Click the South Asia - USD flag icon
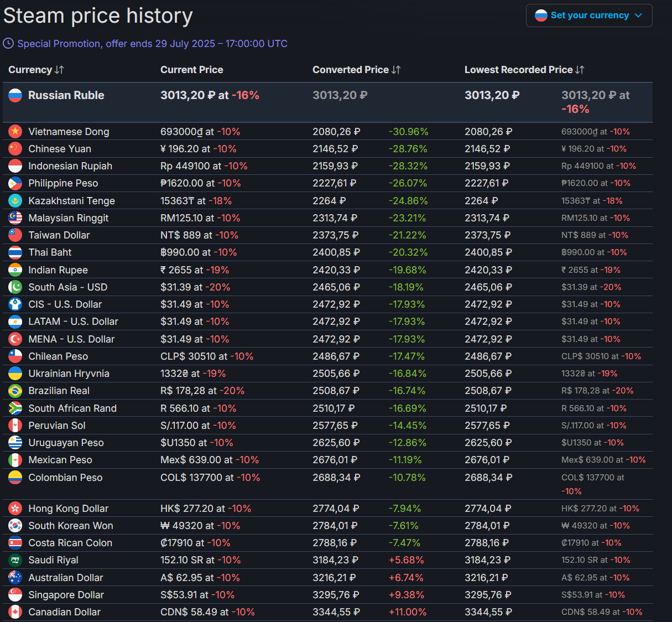Screen dimensions: 672x622 click(x=15, y=287)
